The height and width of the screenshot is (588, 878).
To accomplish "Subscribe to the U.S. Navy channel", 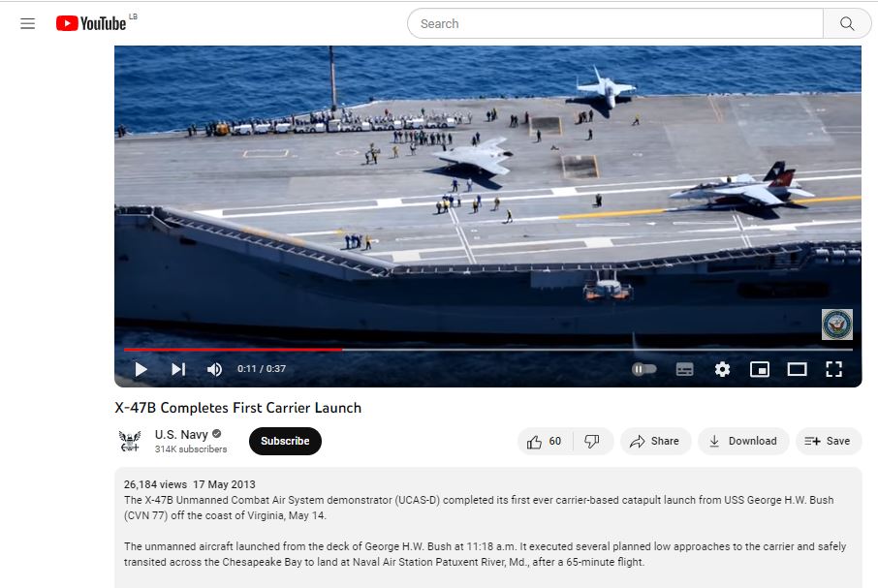I will (x=285, y=441).
